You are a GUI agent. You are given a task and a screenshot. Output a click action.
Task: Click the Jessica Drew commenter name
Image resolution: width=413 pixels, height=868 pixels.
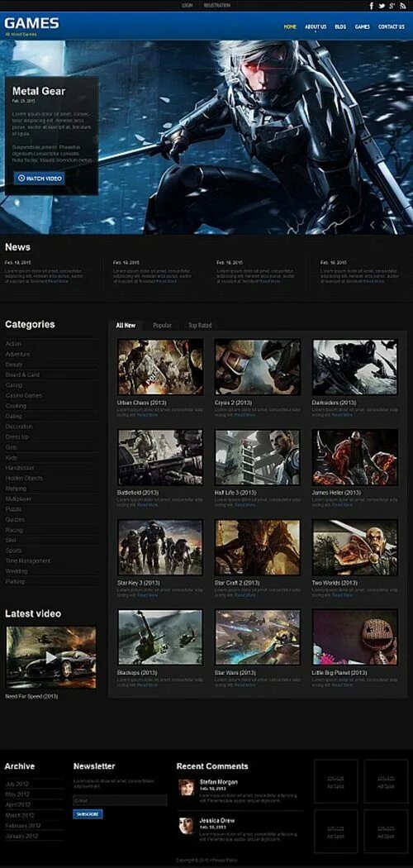pos(216,820)
